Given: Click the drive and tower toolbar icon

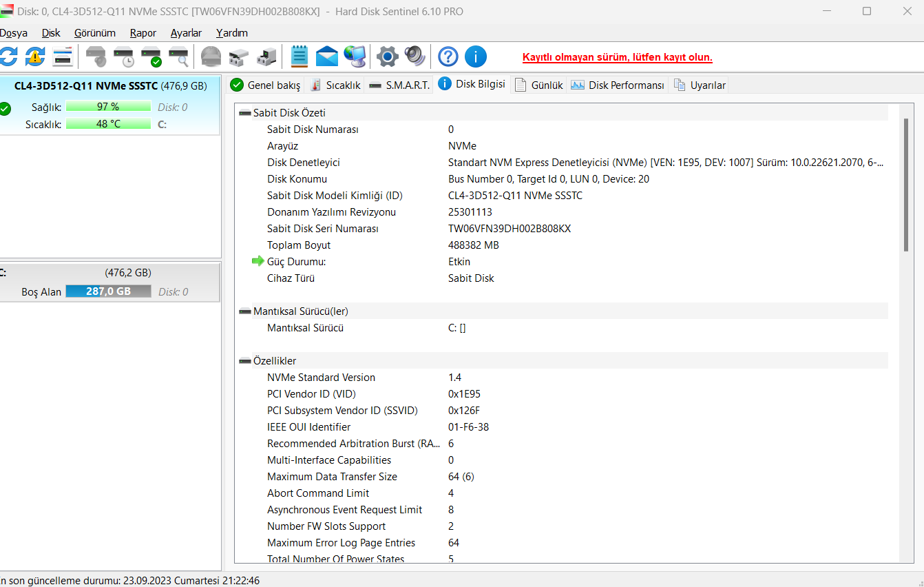Looking at the screenshot, I should point(266,56).
